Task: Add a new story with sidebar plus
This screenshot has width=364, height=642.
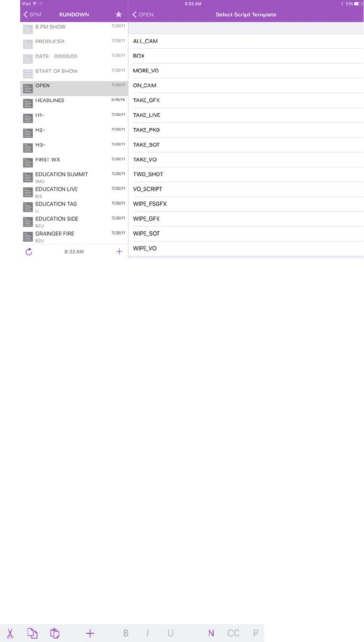Action: click(x=119, y=252)
